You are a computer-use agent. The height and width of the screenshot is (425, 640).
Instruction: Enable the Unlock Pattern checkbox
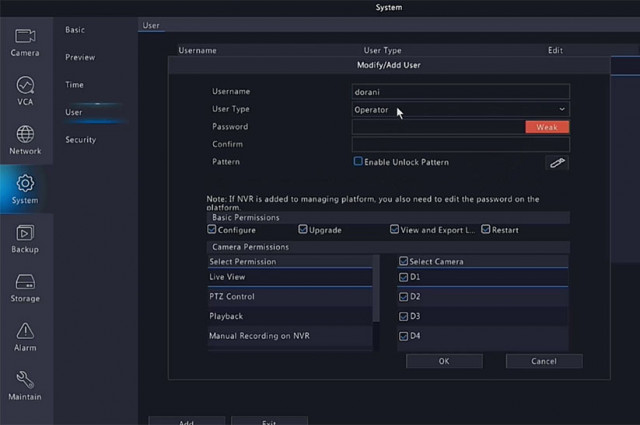pyautogui.click(x=358, y=161)
